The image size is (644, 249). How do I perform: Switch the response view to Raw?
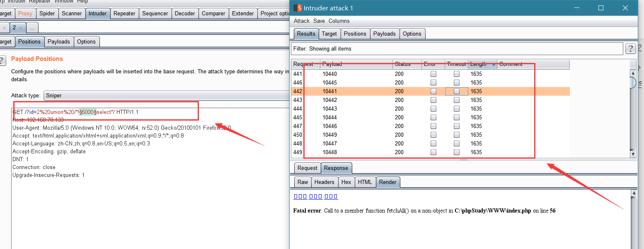303,182
